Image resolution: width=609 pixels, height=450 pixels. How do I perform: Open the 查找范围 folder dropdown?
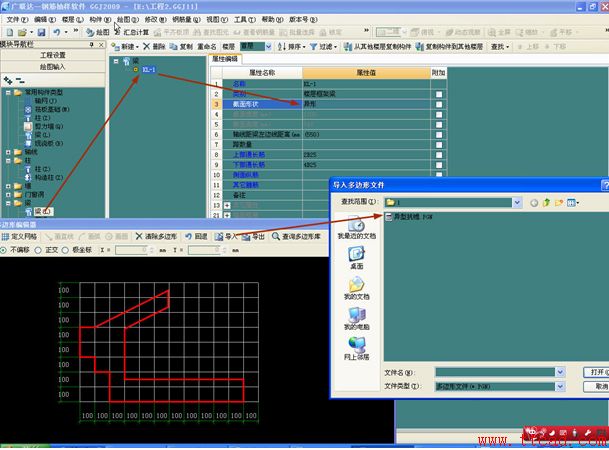point(517,203)
